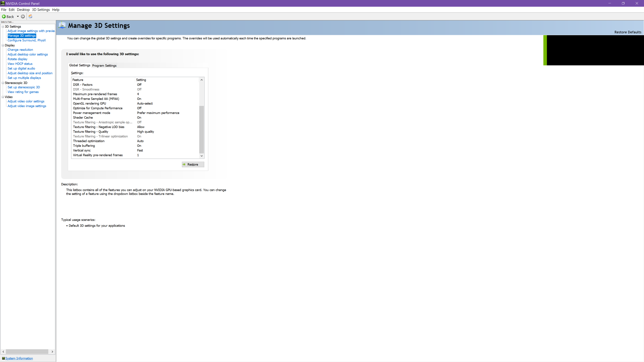Click the 'High quality' setting value
The width and height of the screenshot is (644, 362).
pyautogui.click(x=146, y=132)
